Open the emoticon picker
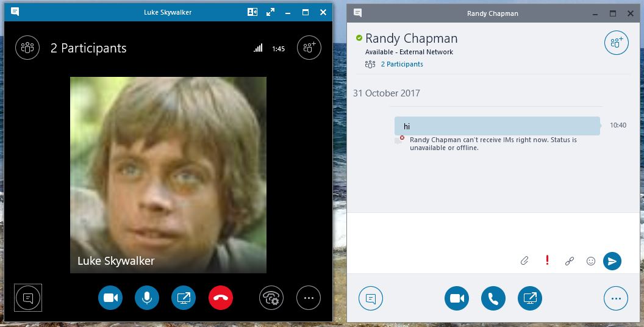644x327 pixels. pyautogui.click(x=590, y=261)
